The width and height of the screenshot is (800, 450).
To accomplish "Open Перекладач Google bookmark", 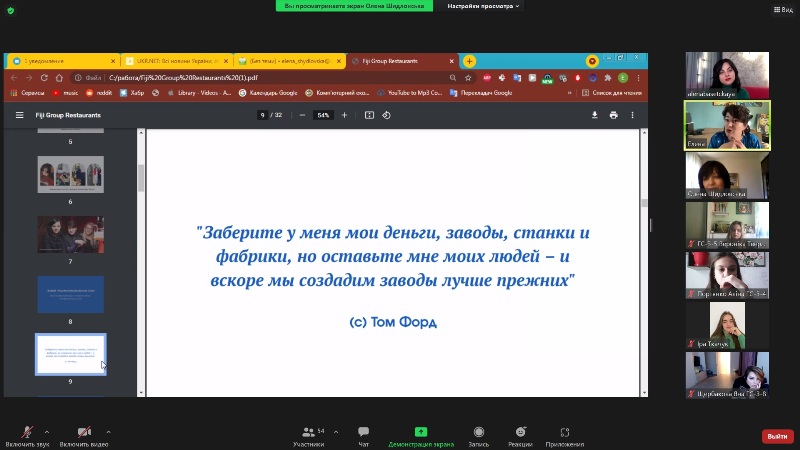I will pyautogui.click(x=481, y=93).
